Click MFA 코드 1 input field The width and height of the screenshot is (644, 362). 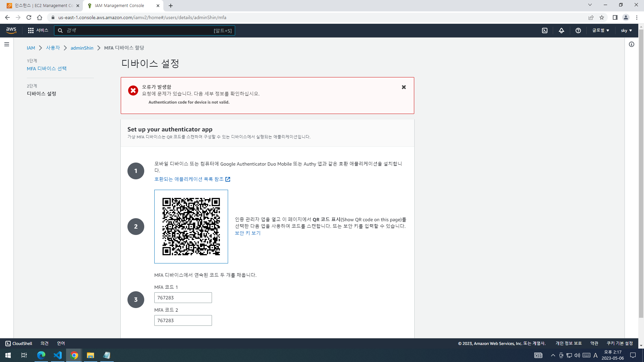tap(183, 298)
